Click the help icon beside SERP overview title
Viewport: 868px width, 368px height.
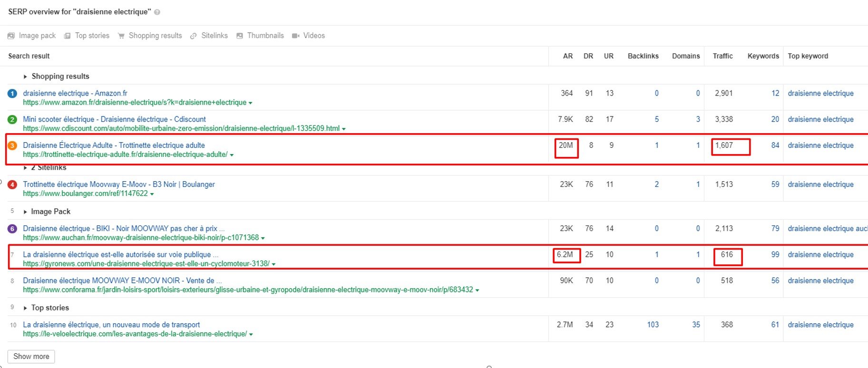(157, 12)
